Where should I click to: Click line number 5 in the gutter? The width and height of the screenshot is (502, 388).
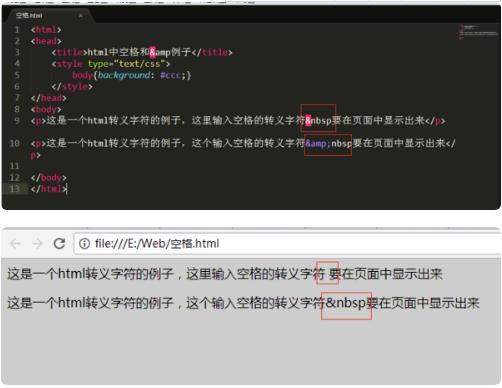(x=17, y=75)
